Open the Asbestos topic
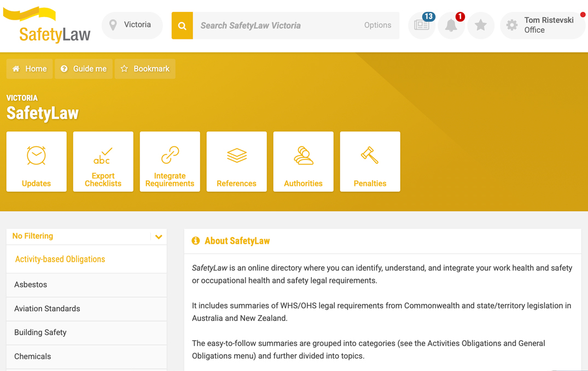The height and width of the screenshot is (371, 588). pyautogui.click(x=86, y=285)
